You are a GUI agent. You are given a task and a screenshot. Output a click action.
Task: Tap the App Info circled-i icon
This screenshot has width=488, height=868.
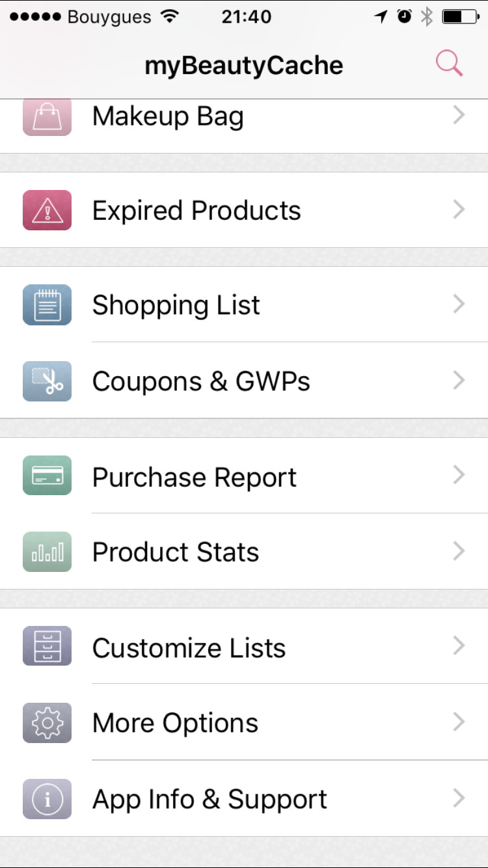point(47,798)
